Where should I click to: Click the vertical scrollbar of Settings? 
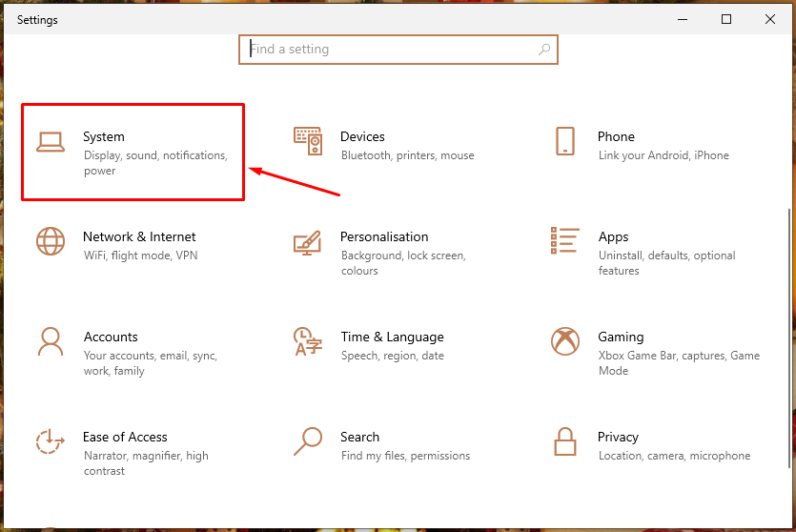(x=789, y=338)
